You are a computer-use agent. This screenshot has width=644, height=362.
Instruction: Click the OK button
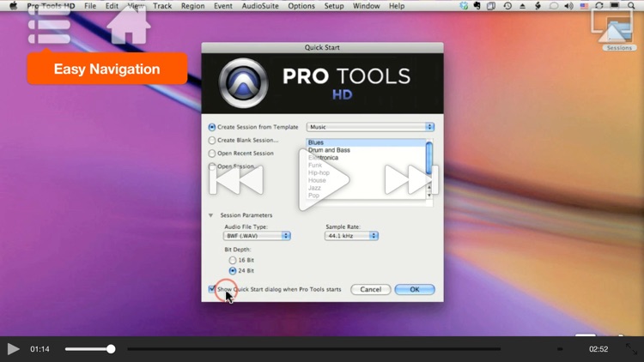point(415,289)
